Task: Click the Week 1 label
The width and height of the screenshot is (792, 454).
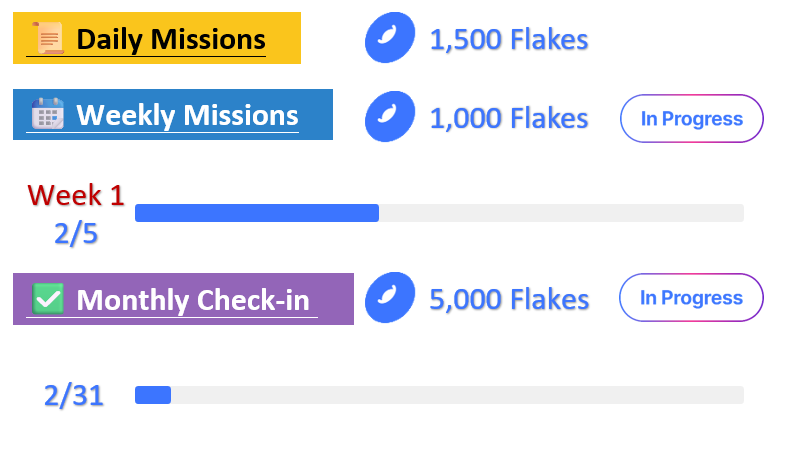Action: pos(76,195)
